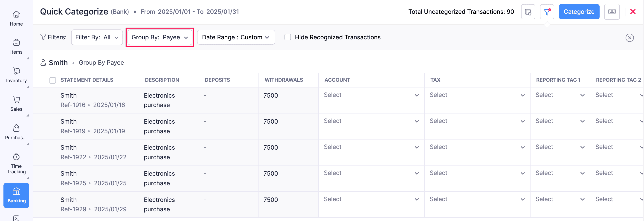644x221 pixels.
Task: Enable Hide Recognized Transactions
Action: (x=287, y=37)
